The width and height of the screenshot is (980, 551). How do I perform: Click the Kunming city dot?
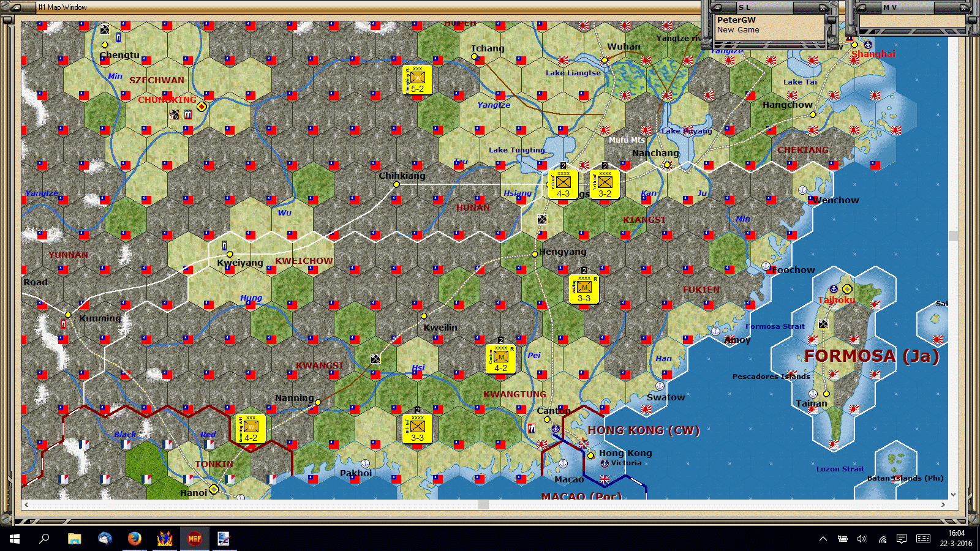(68, 315)
